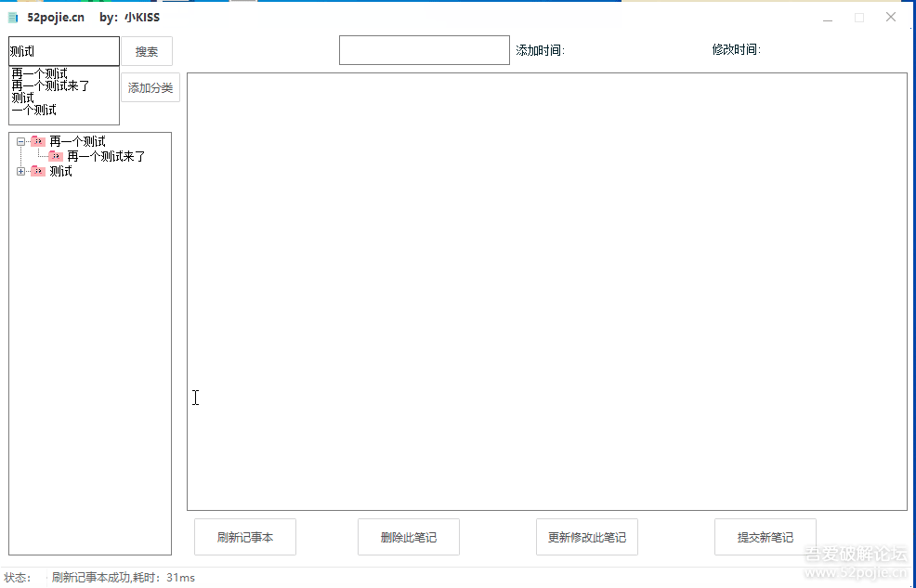Click the 修改时间 label
The height and width of the screenshot is (588, 916).
click(x=736, y=49)
